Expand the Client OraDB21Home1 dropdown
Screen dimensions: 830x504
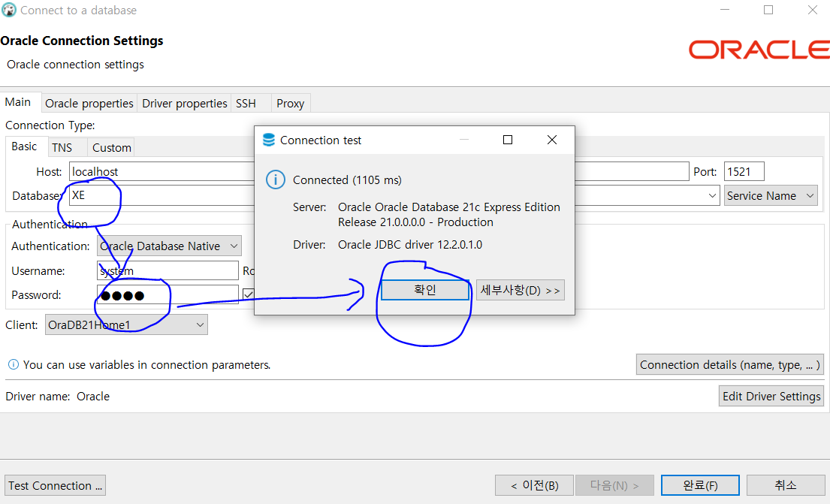(126, 324)
